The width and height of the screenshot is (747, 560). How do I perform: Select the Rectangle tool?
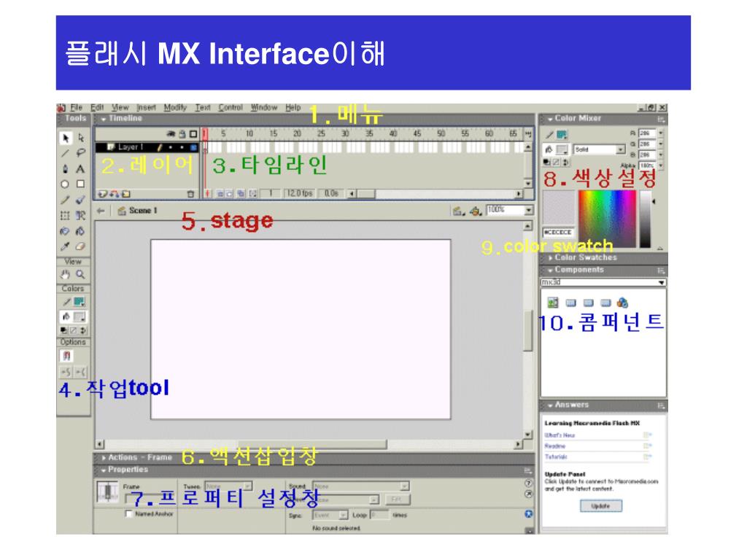[80, 184]
